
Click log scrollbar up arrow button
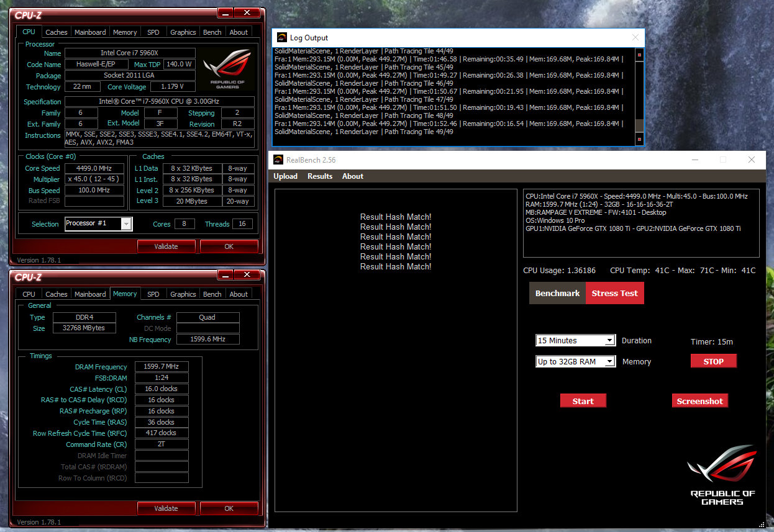click(x=639, y=55)
